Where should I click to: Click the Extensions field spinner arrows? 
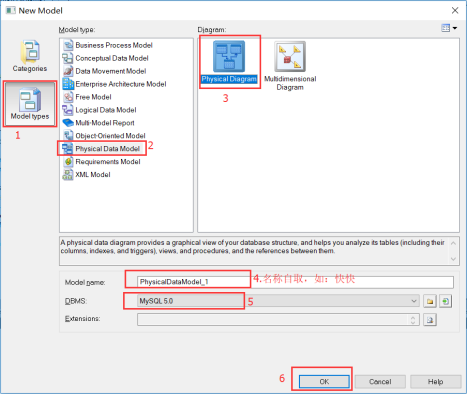tap(413, 320)
